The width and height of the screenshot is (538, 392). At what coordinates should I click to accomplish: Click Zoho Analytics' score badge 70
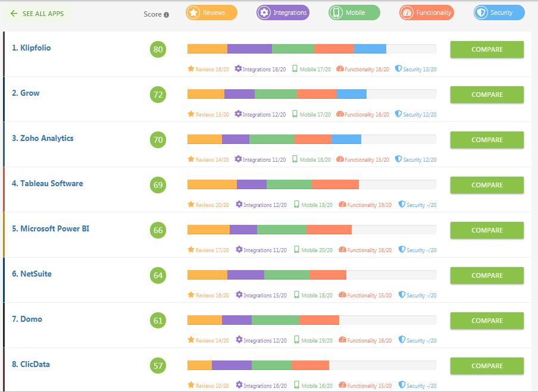(x=158, y=140)
